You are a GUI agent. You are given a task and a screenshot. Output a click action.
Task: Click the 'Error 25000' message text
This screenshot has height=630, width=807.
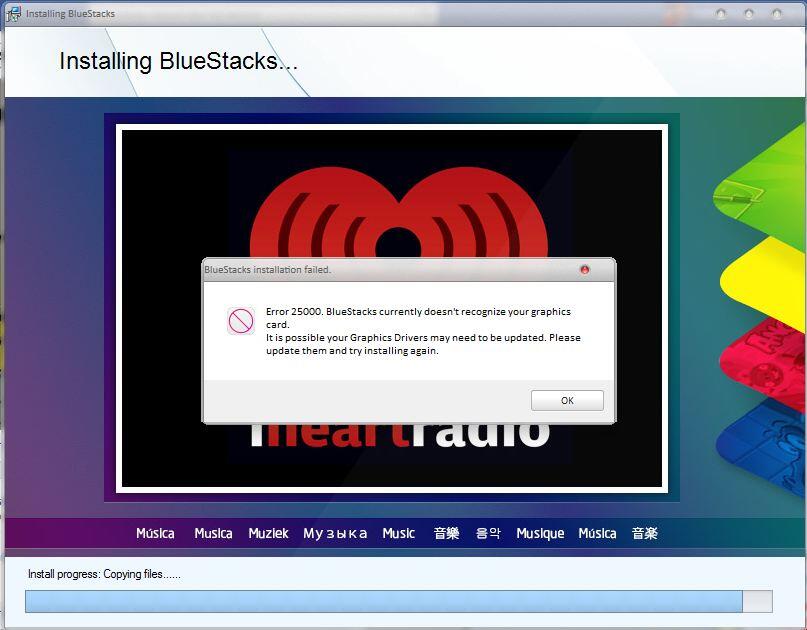(423, 331)
